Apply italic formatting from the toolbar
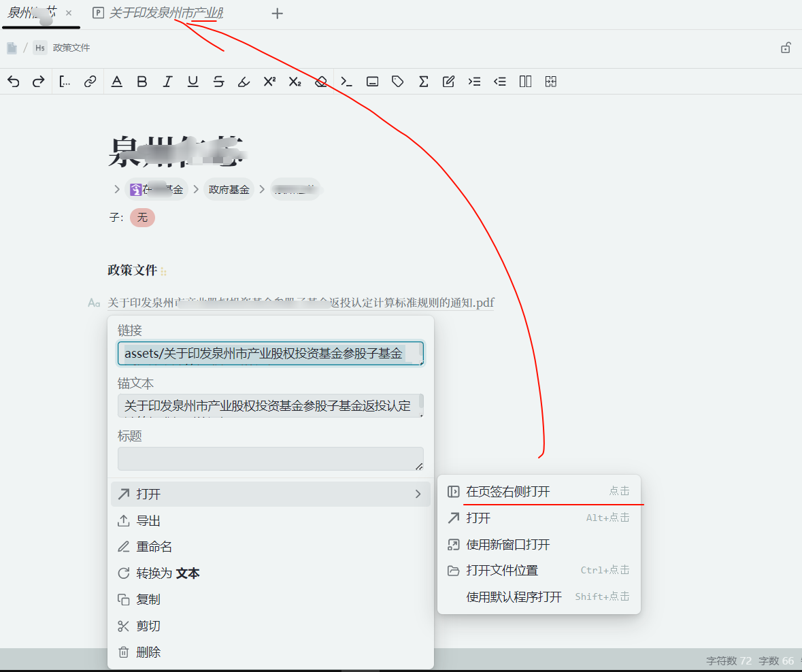The image size is (802, 672). (167, 82)
